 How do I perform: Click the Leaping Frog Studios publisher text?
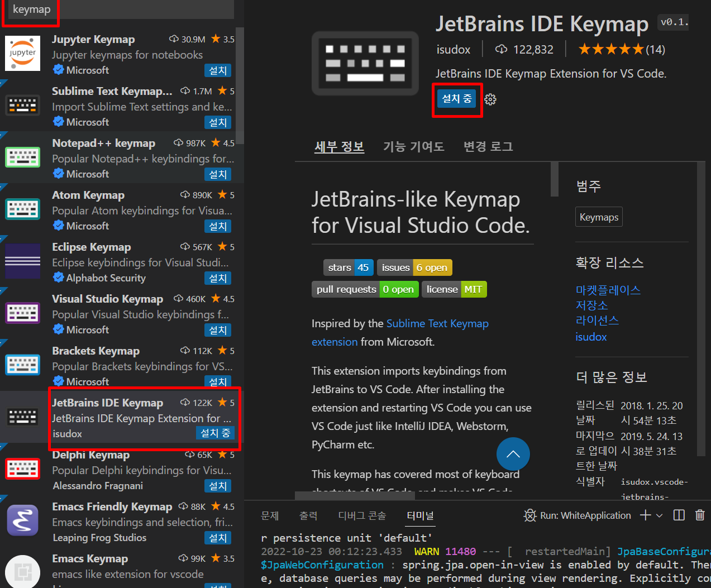coord(99,538)
